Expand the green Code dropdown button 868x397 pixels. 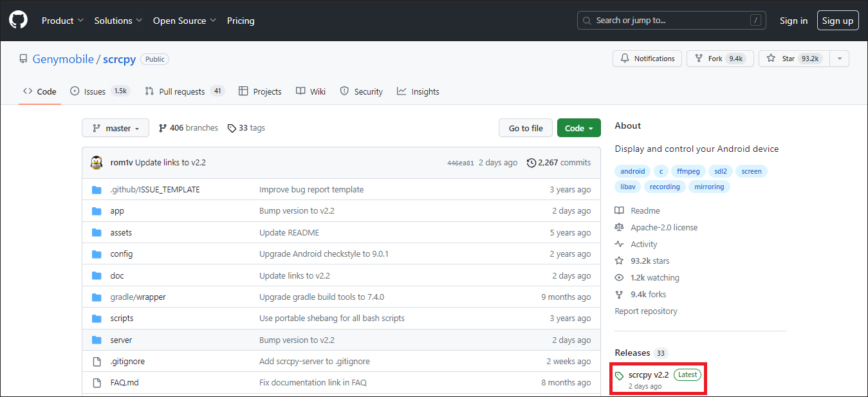point(578,128)
